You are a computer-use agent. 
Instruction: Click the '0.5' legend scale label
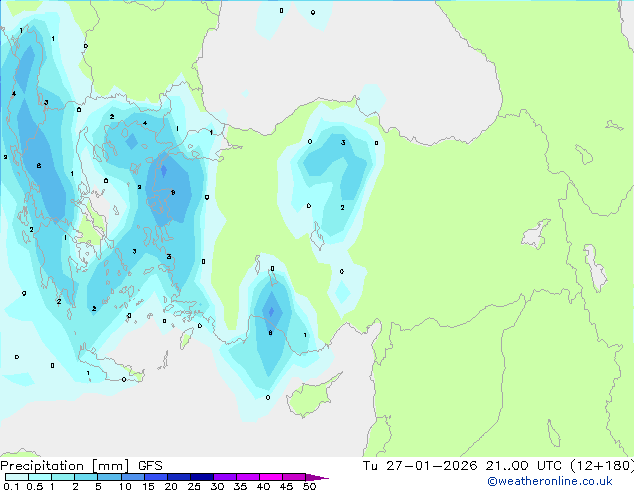35,486
